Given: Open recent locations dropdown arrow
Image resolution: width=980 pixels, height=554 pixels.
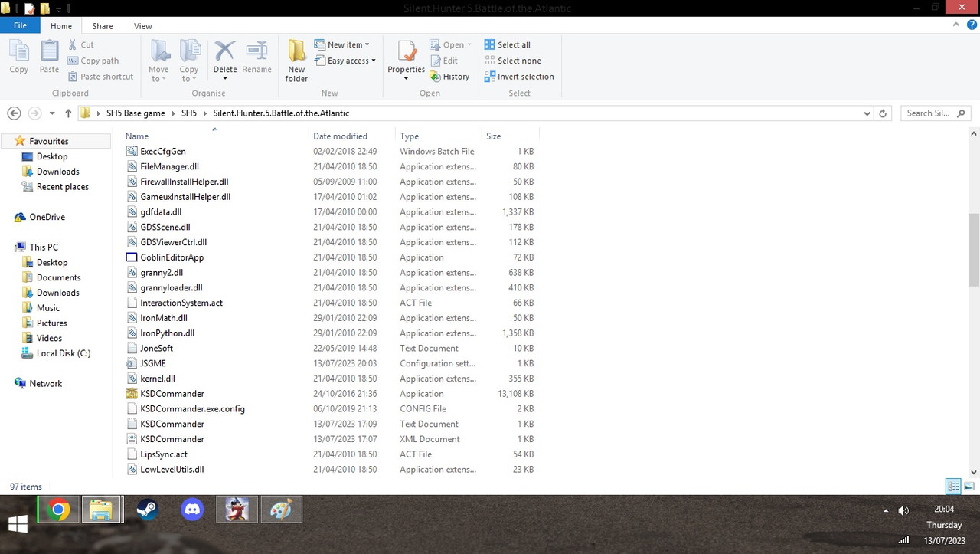Looking at the screenshot, I should 52,113.
